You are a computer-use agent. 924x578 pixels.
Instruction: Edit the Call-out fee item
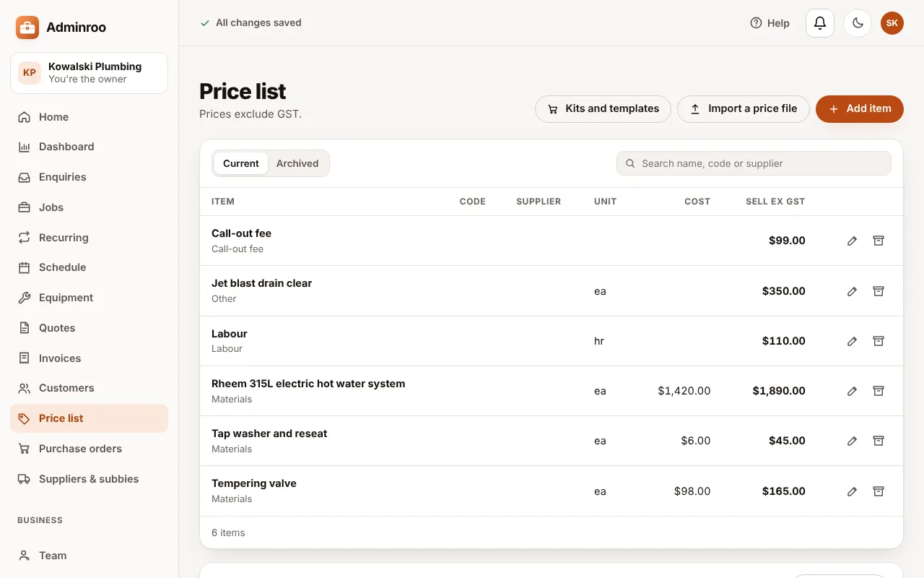852,241
